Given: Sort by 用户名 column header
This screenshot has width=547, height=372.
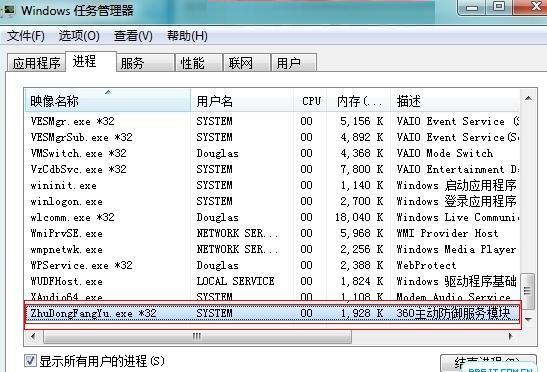Looking at the screenshot, I should pos(242,101).
